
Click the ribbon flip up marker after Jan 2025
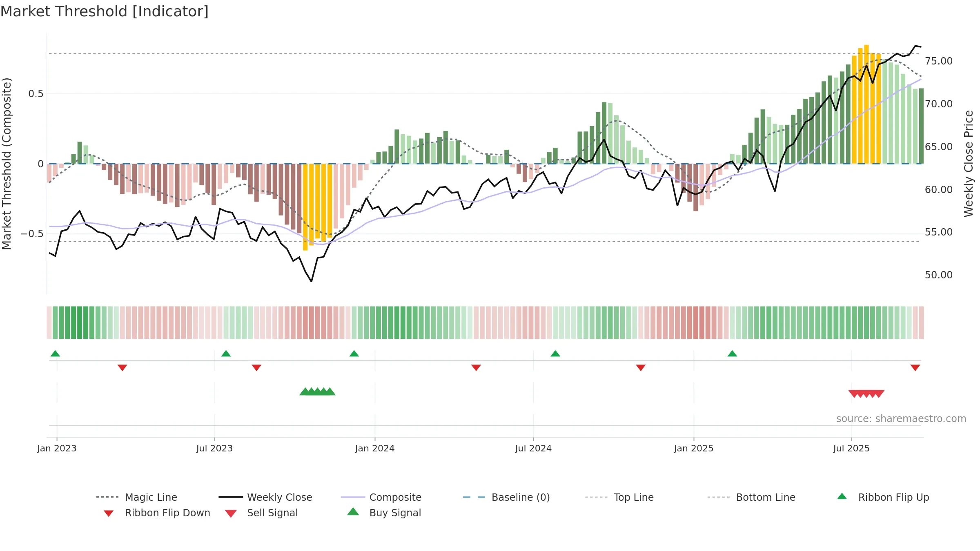[732, 353]
